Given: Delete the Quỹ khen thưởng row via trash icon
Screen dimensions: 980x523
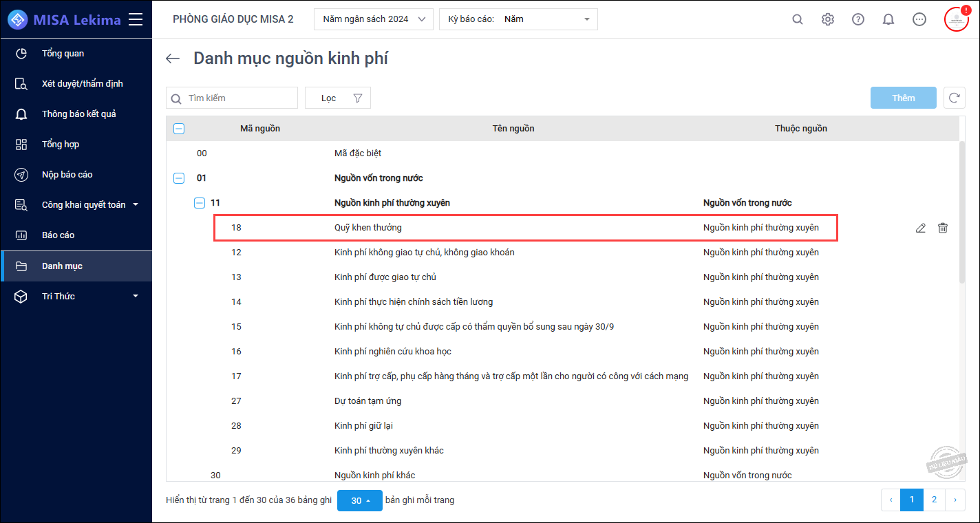Looking at the screenshot, I should 943,228.
